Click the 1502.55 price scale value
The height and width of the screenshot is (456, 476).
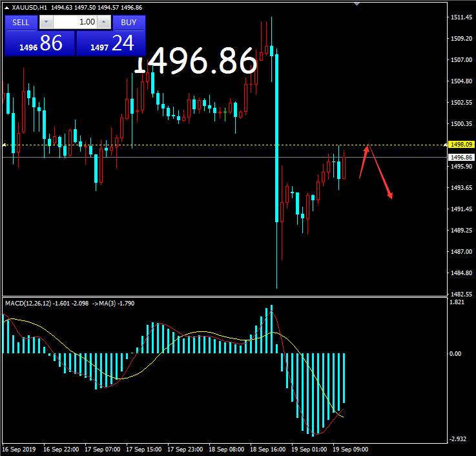pos(461,103)
